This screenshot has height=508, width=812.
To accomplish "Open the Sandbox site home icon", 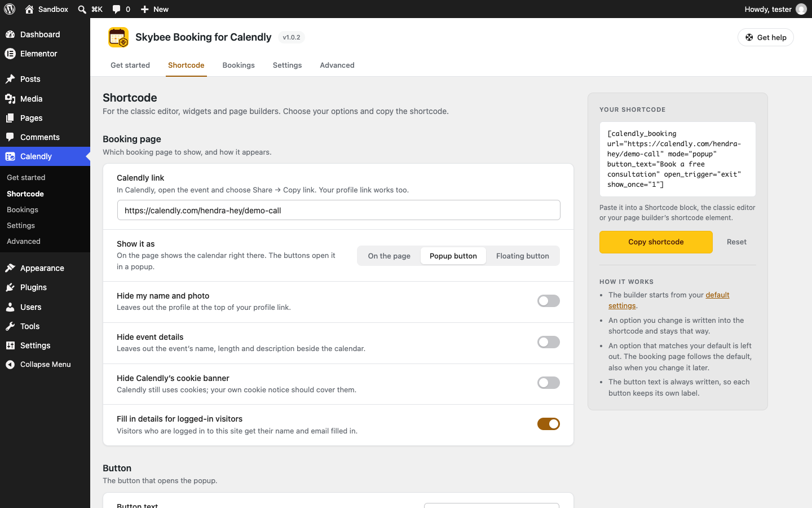I will 29,9.
